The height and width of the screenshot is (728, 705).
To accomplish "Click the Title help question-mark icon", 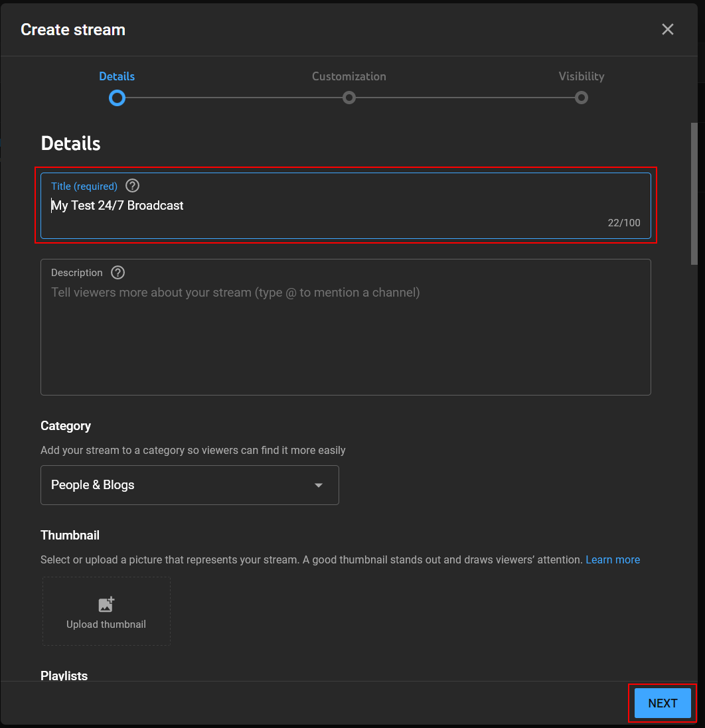I will tap(132, 186).
